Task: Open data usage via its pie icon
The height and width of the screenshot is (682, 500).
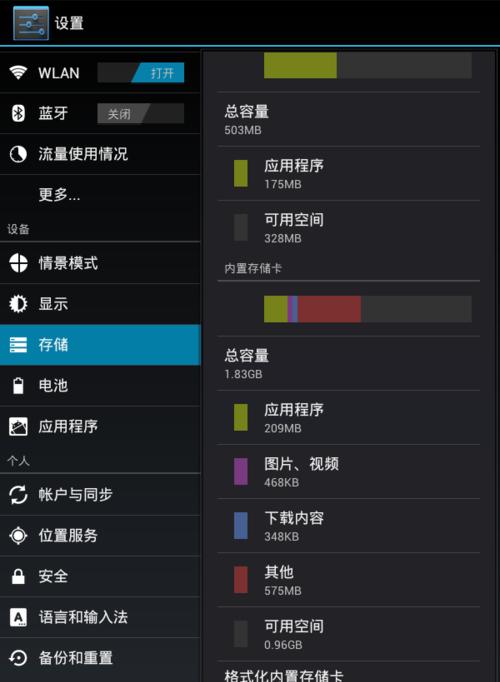Action: pos(18,154)
